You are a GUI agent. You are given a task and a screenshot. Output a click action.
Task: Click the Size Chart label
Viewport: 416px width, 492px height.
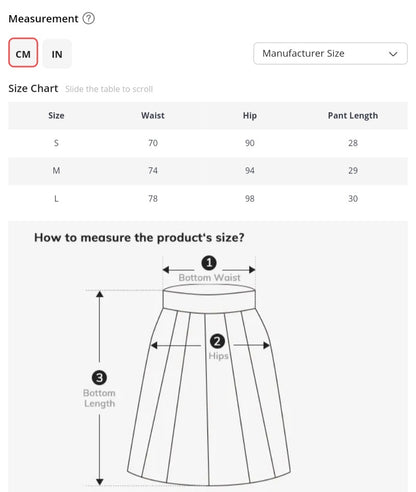click(x=33, y=88)
